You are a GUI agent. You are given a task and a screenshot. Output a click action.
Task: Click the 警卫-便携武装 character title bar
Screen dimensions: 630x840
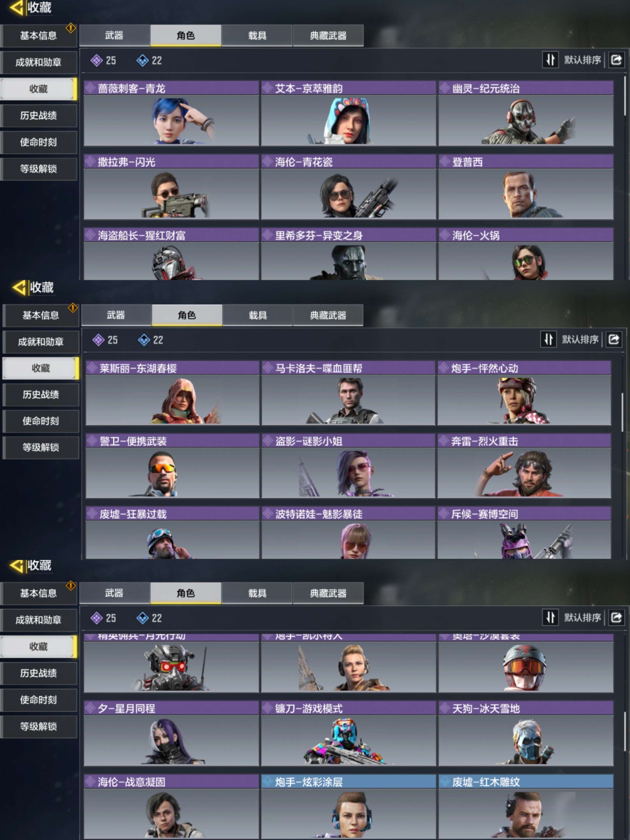(172, 441)
